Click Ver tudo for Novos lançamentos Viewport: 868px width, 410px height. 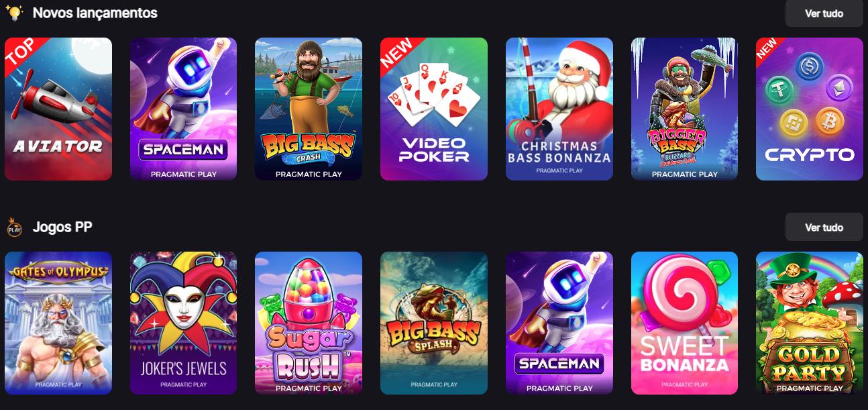824,13
